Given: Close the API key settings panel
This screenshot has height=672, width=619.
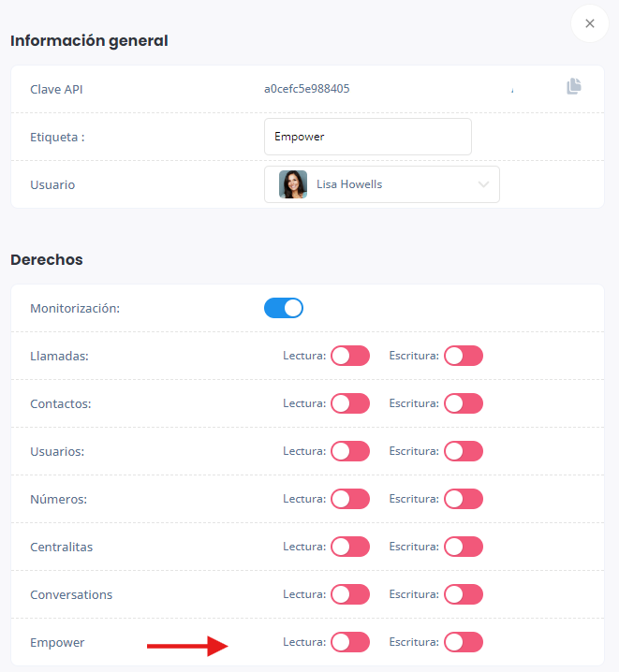Looking at the screenshot, I should [589, 23].
